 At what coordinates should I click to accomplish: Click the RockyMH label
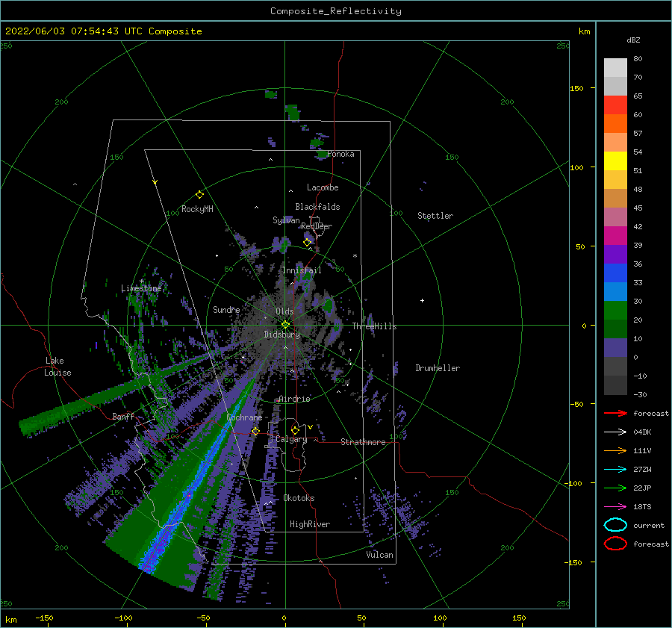click(197, 209)
